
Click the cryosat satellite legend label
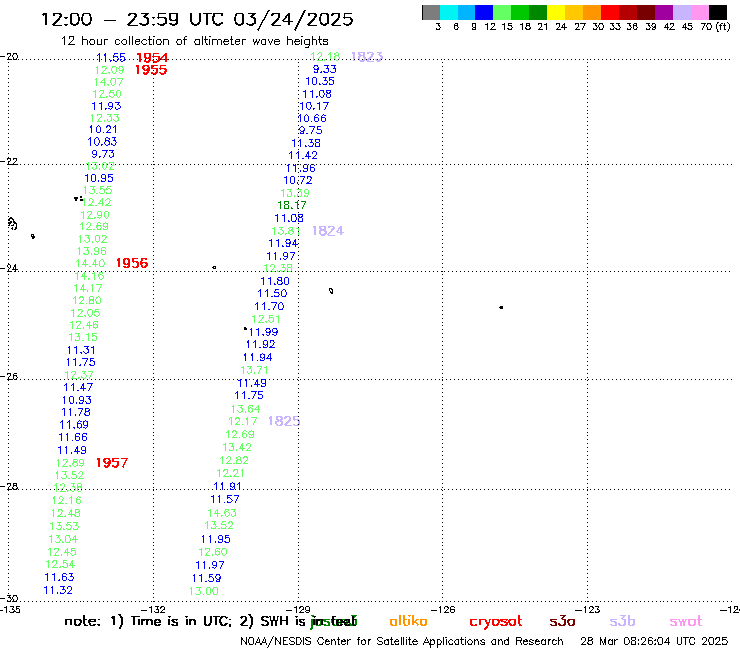(x=496, y=621)
